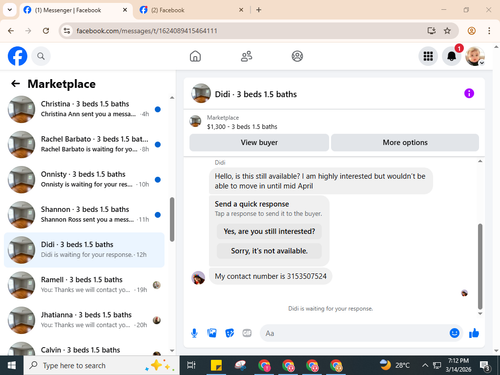The height and width of the screenshot is (375, 500).
Task: Go back from Marketplace with arrow
Action: point(16,84)
